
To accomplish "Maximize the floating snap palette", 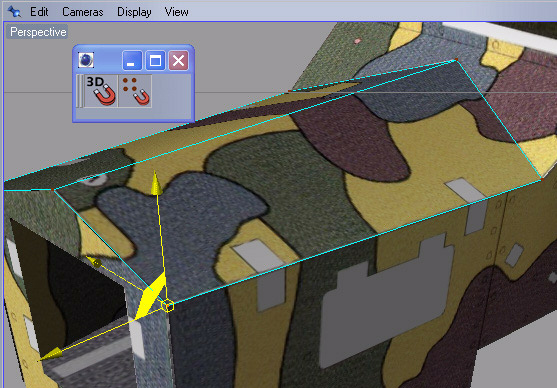I will (155, 60).
